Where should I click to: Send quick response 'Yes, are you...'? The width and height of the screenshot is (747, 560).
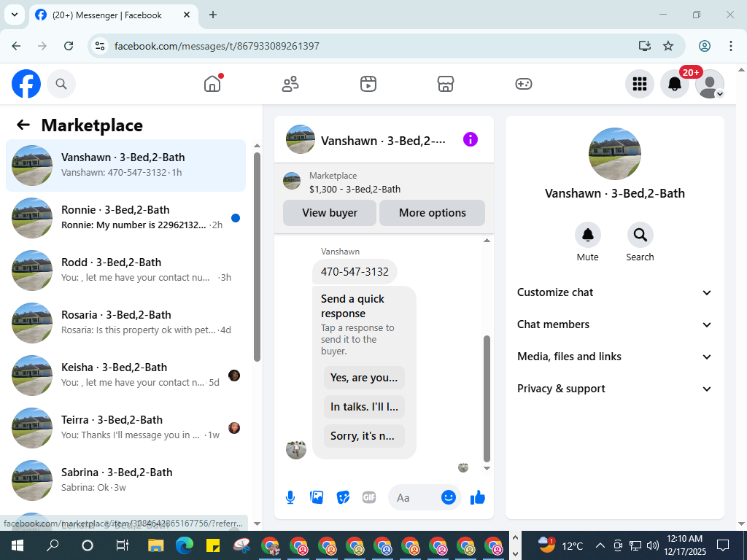[x=364, y=378]
